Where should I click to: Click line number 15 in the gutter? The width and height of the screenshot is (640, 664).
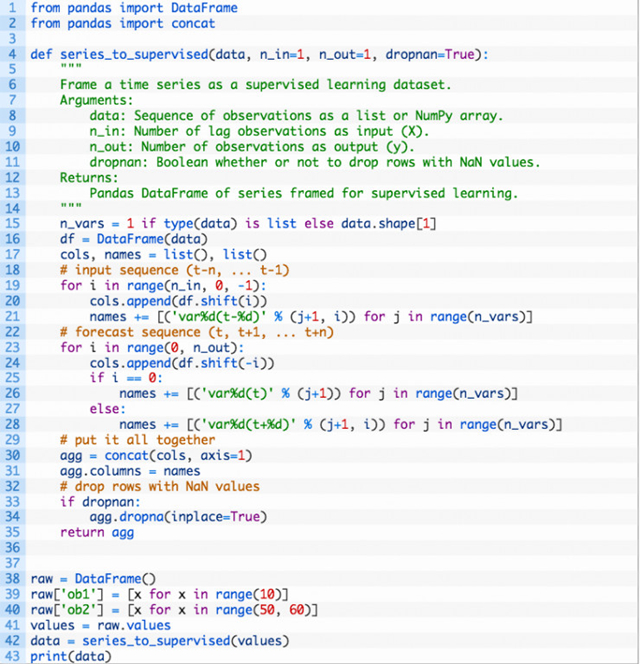[x=12, y=223]
